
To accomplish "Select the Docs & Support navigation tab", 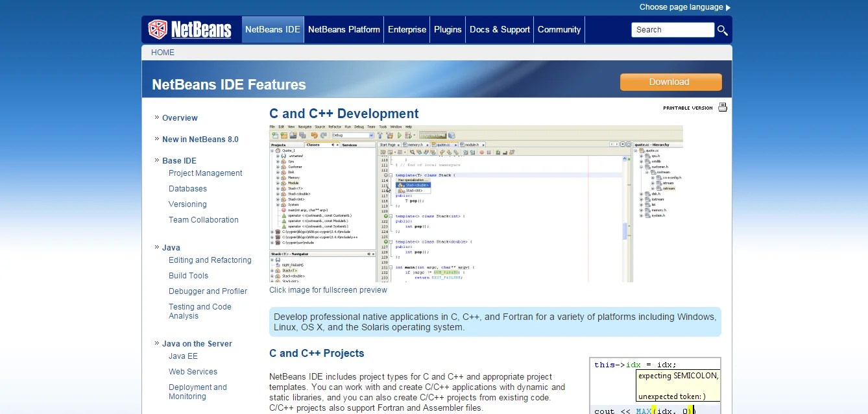I will 499,29.
